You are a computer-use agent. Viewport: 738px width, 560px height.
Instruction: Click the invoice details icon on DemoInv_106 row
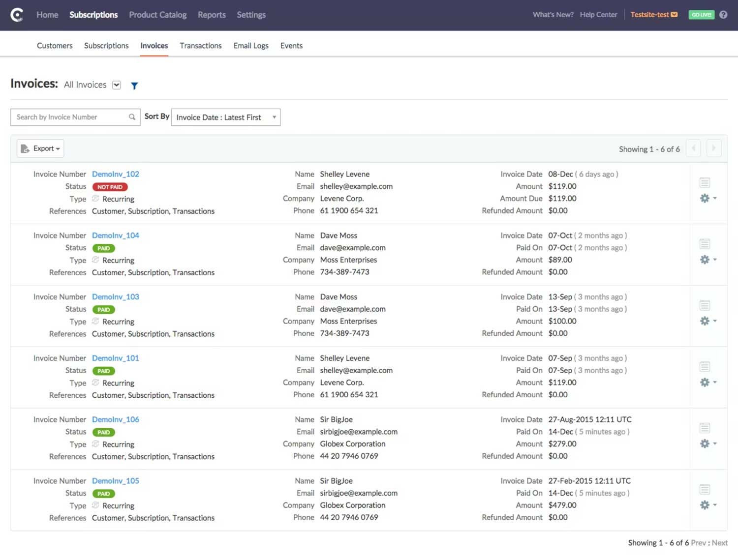pyautogui.click(x=705, y=427)
